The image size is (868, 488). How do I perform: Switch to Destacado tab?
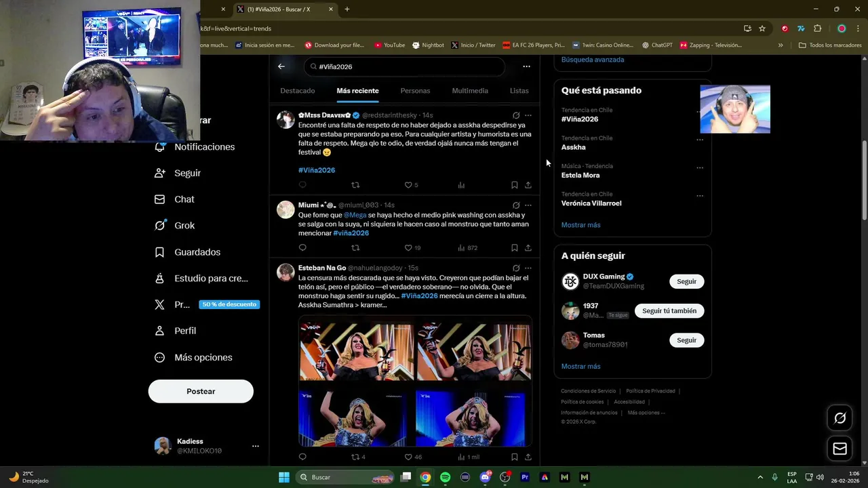tap(298, 91)
